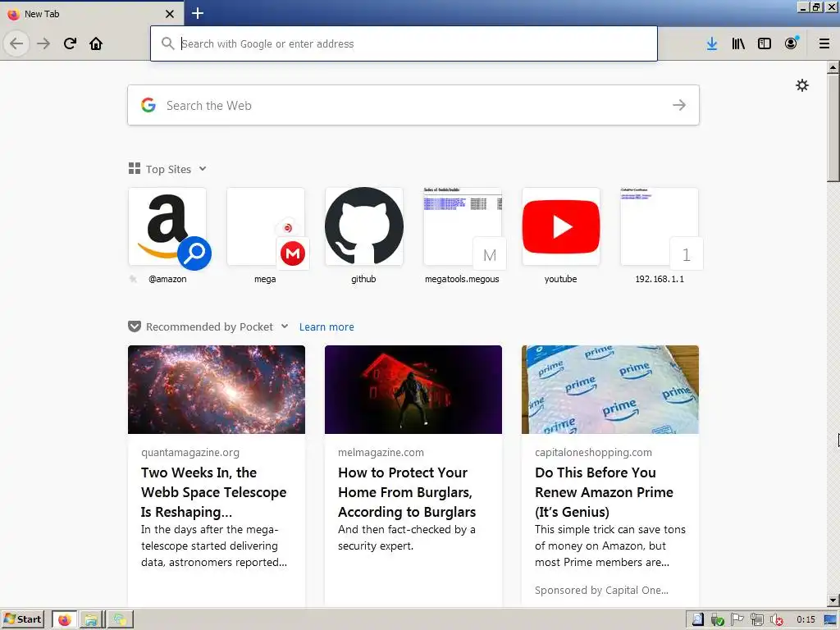This screenshot has height=630, width=840.
Task: Open the megatools.megous top site tile
Action: tap(463, 226)
